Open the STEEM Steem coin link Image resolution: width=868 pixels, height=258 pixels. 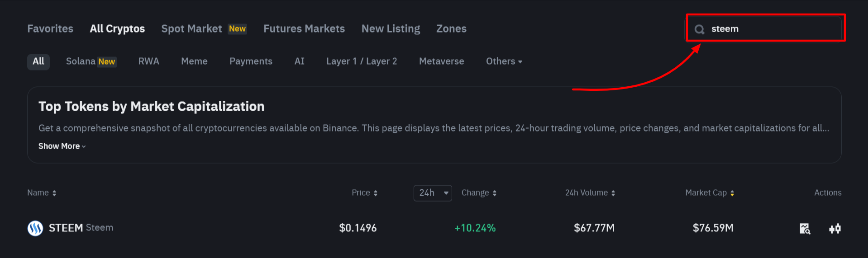(x=81, y=228)
